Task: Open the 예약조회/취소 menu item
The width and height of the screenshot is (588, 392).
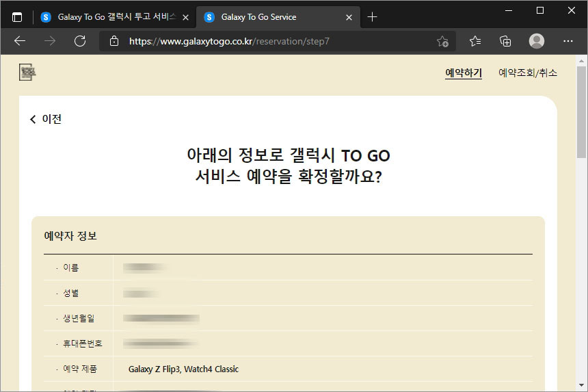Action: click(x=528, y=73)
